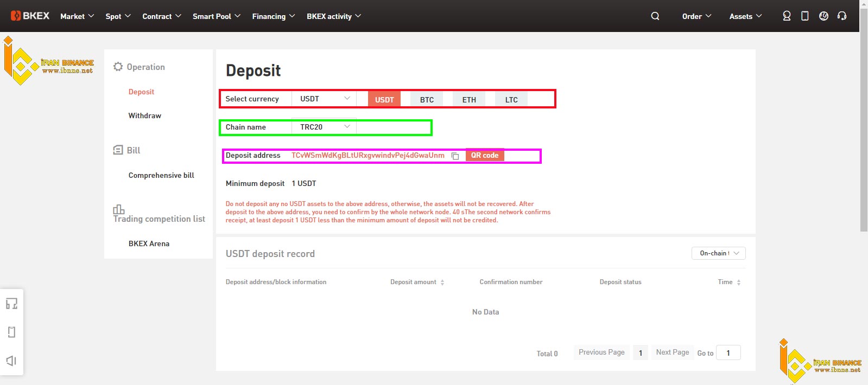Click the Minimum deposit 1 USDT value
The height and width of the screenshot is (385, 868).
[304, 183]
